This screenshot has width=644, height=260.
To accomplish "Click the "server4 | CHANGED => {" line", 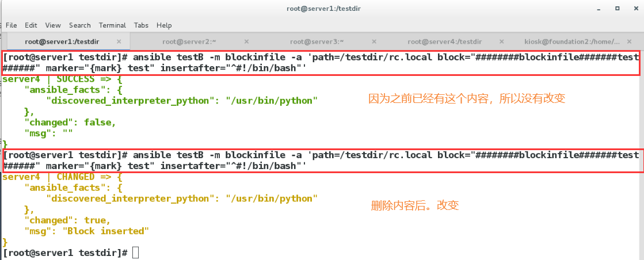I will click(62, 177).
